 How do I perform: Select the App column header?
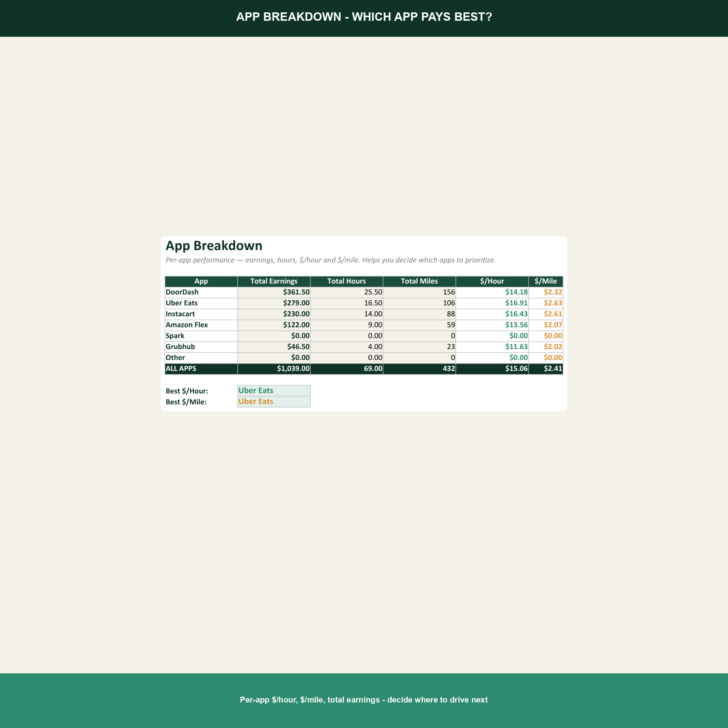[201, 281]
